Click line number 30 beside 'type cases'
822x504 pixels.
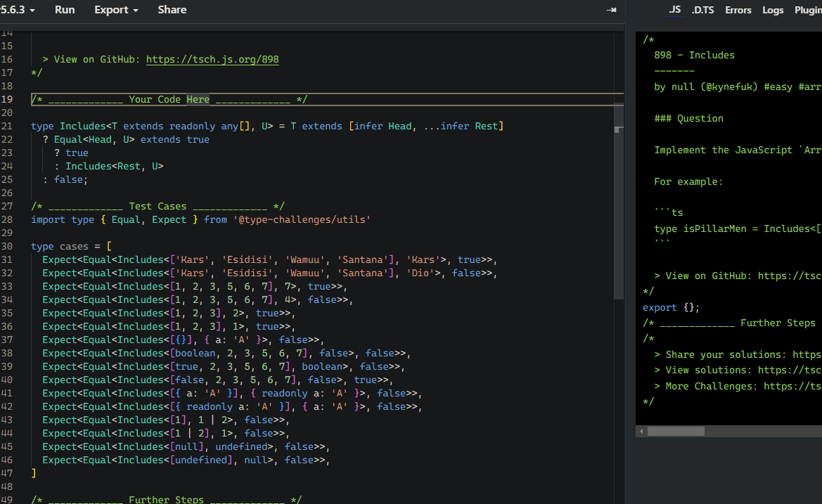7,247
